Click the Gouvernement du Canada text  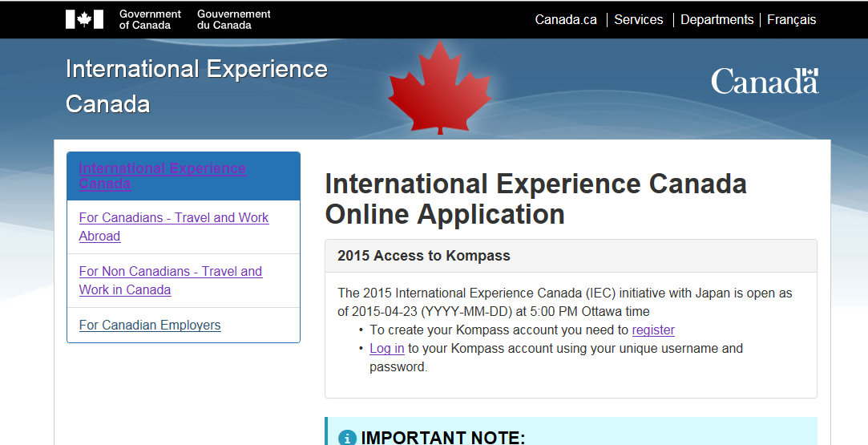pos(233,19)
